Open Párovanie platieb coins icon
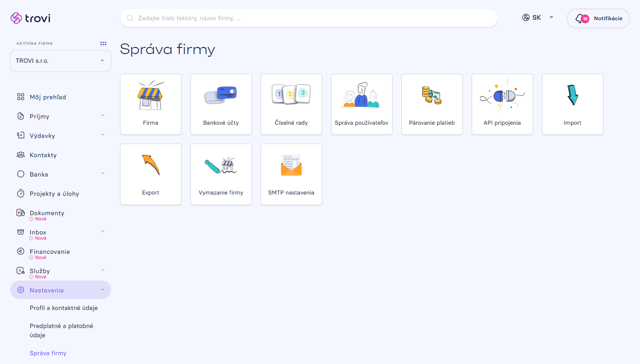Viewport: 640px width, 364px height. pos(432,95)
